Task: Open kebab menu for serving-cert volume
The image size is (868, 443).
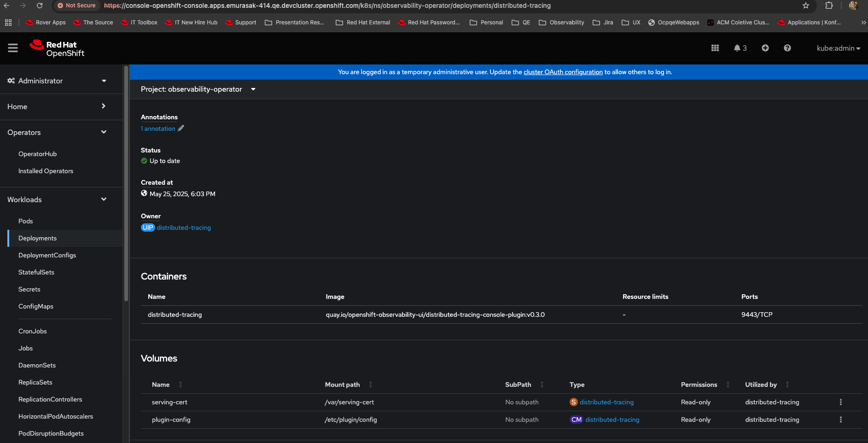Action: 841,402
